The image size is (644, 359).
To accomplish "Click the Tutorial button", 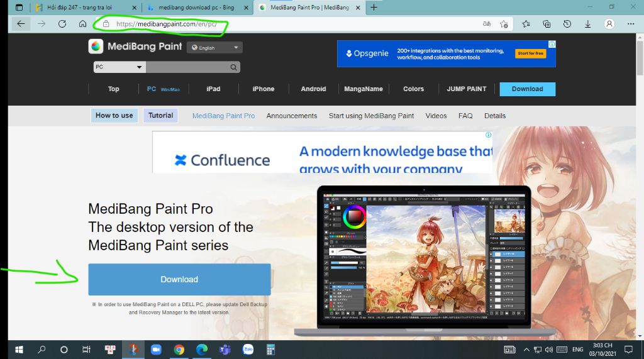I will [x=160, y=116].
